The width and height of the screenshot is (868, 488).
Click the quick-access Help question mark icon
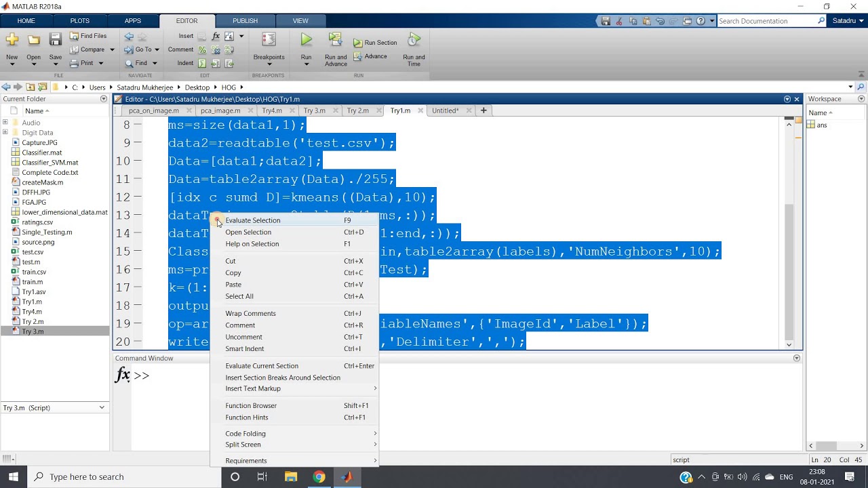click(701, 21)
